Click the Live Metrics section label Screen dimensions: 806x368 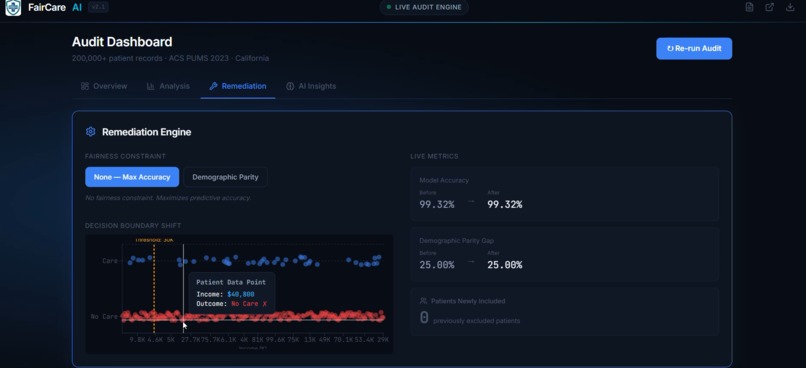pos(434,156)
